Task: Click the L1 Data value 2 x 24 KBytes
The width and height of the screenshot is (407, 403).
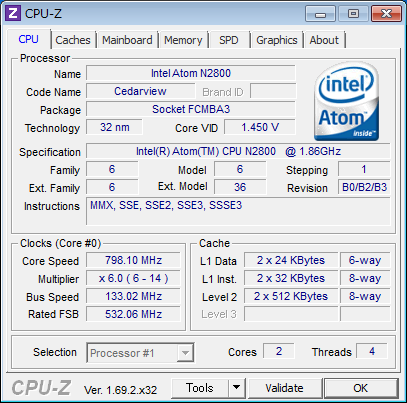Action: coord(291,260)
